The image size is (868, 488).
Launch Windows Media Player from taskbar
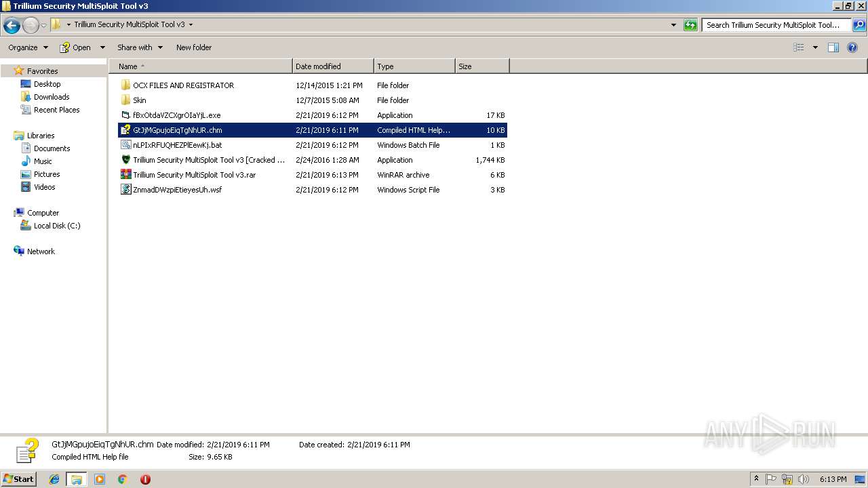click(x=100, y=479)
